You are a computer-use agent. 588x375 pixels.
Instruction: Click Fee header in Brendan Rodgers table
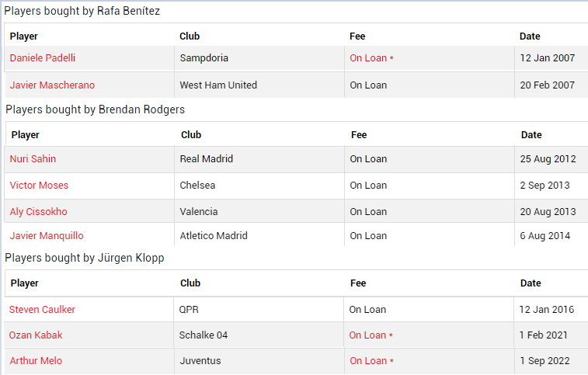click(359, 134)
